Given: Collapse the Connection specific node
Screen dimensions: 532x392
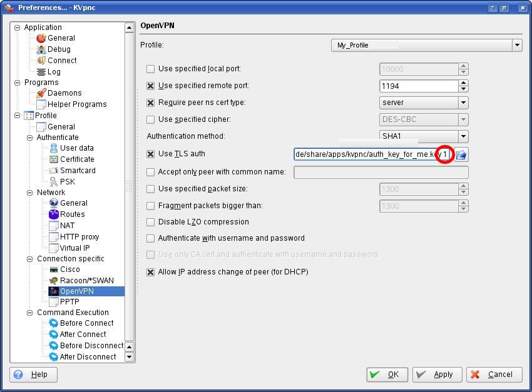Looking at the screenshot, I should (30, 259).
